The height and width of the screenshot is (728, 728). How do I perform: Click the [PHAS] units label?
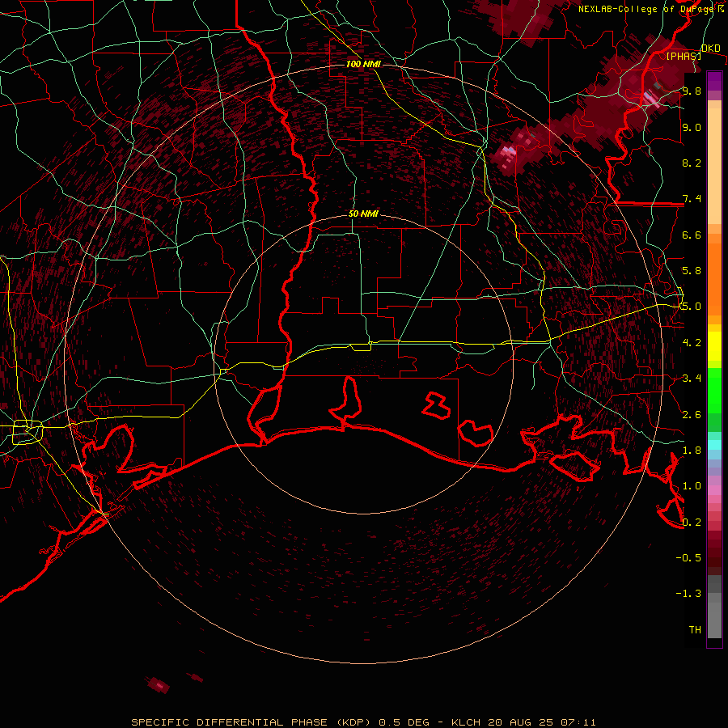click(684, 56)
